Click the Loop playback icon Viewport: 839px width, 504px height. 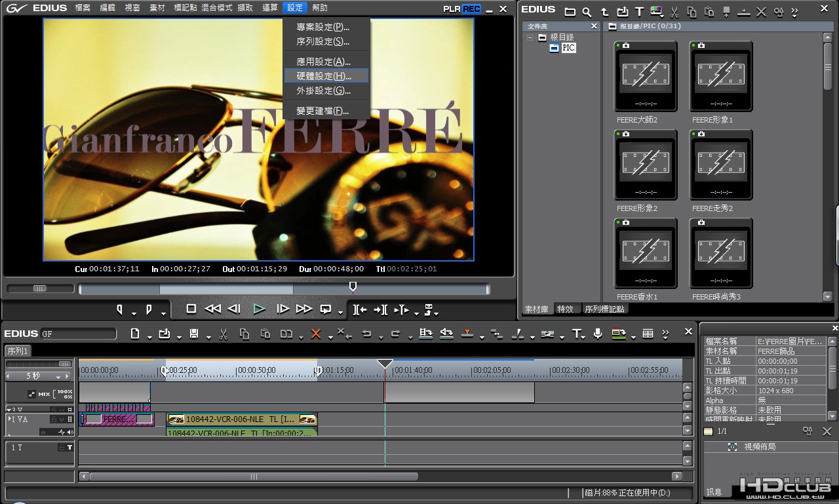(x=326, y=309)
